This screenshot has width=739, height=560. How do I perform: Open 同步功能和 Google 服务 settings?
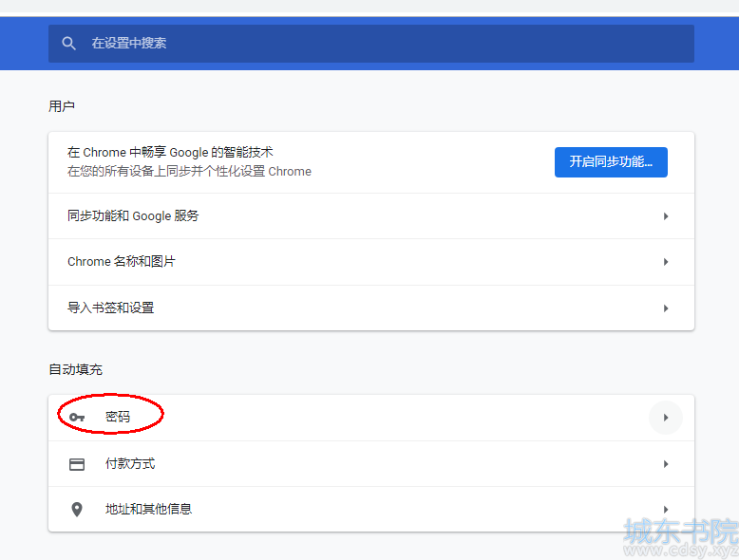[370, 216]
